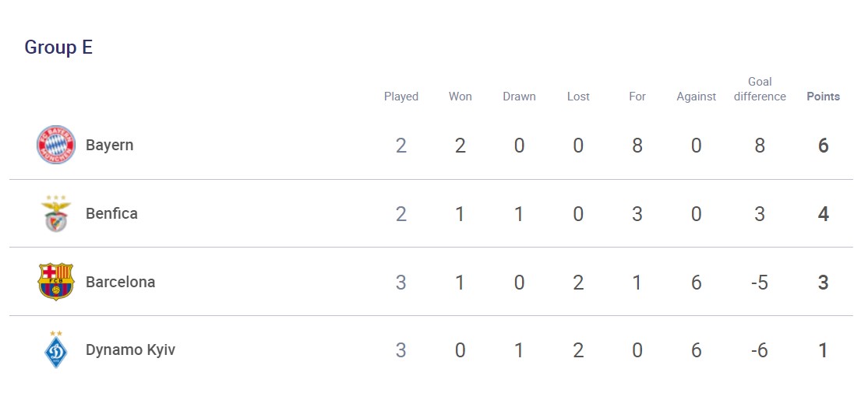Click the Goal difference column header
Viewport: 868px width, 411px height.
click(760, 89)
